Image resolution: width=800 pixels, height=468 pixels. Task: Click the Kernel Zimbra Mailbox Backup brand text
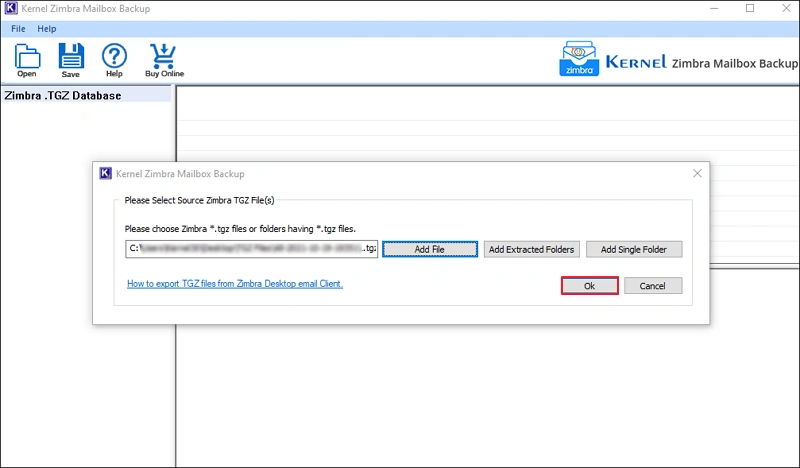click(702, 62)
